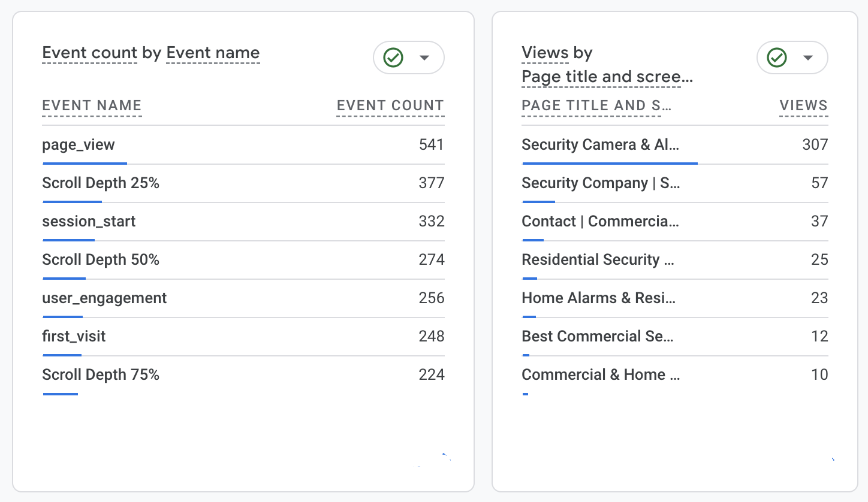Open the Views metric selector
This screenshot has height=502, width=868.
(x=545, y=53)
